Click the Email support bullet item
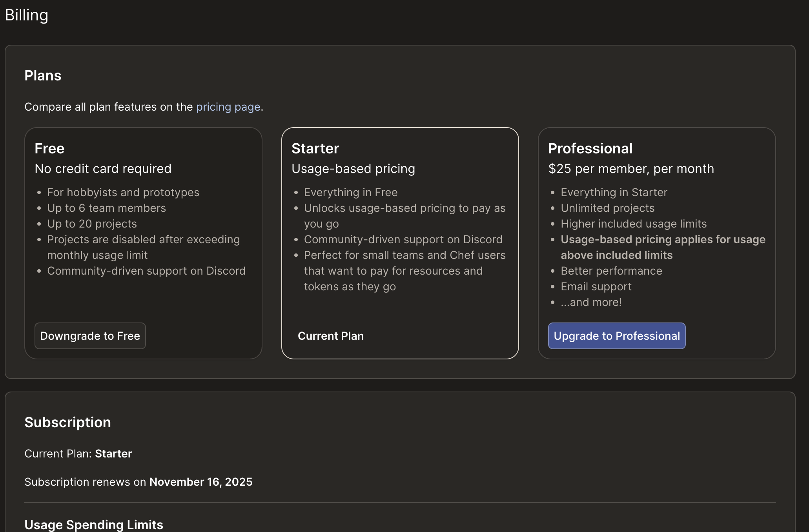This screenshot has width=809, height=532. pos(596,286)
